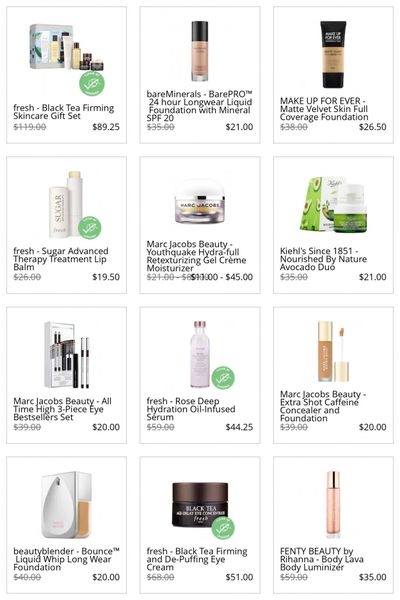Viewport: 400px width, 600px height.
Task: Select fresh Sugar Advanced Therapy Lip Balm title
Action: tap(61, 259)
